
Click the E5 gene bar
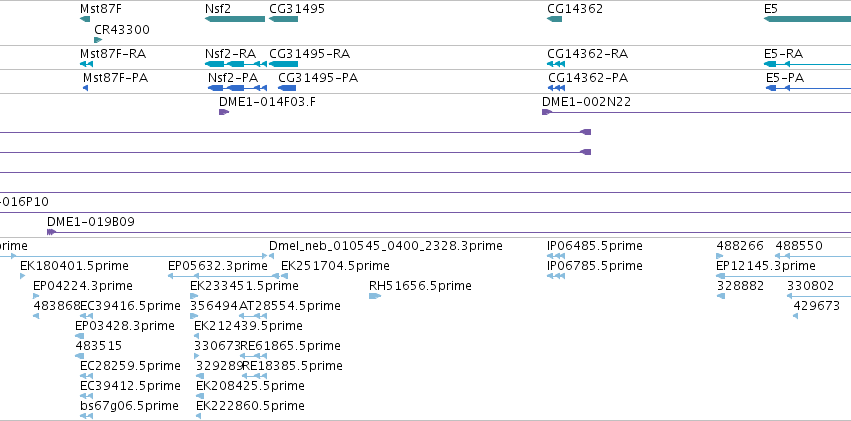click(x=807, y=19)
